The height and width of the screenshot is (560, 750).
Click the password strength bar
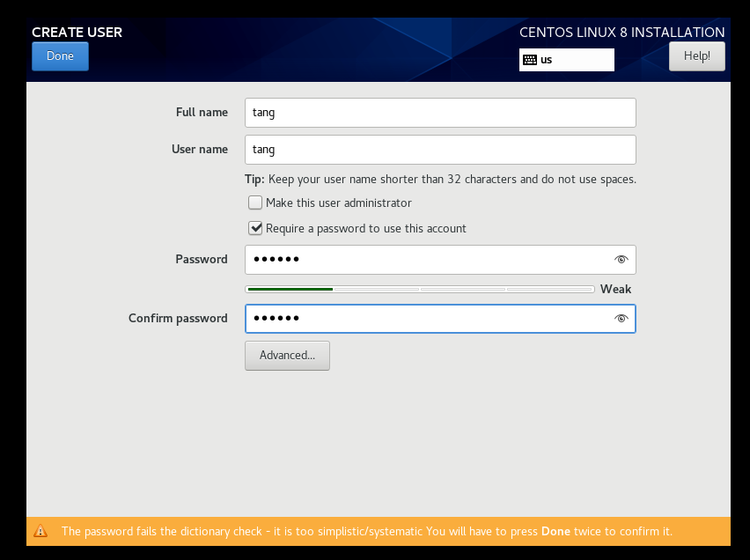tap(420, 289)
